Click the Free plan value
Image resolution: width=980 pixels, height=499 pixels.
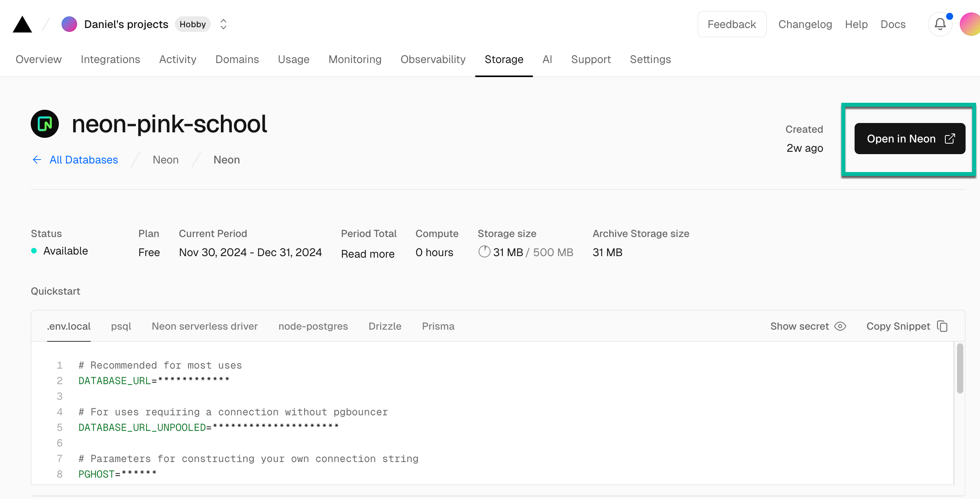click(x=149, y=252)
